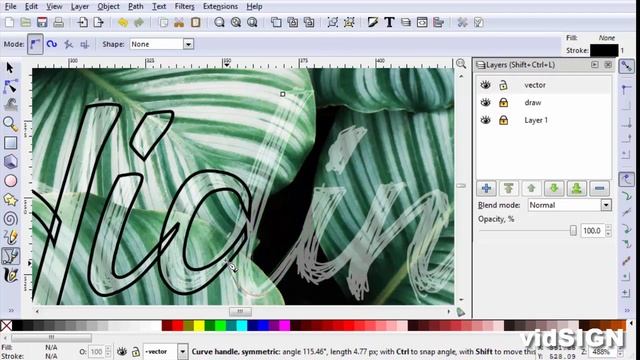This screenshot has width=640, height=360.
Task: Select the Selector arrow tool
Action: point(10,68)
